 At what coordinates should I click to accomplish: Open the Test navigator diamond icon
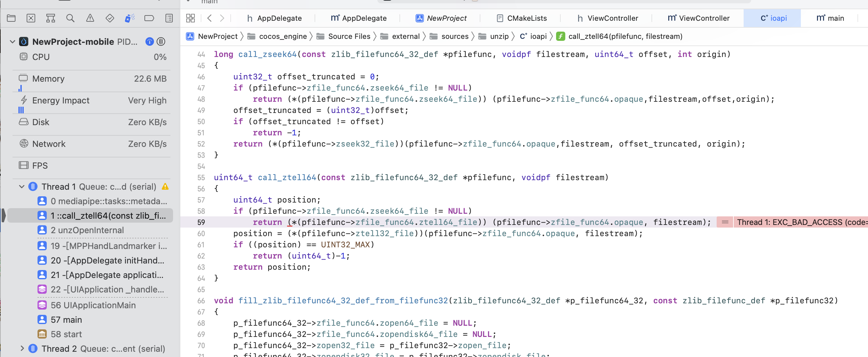(110, 18)
